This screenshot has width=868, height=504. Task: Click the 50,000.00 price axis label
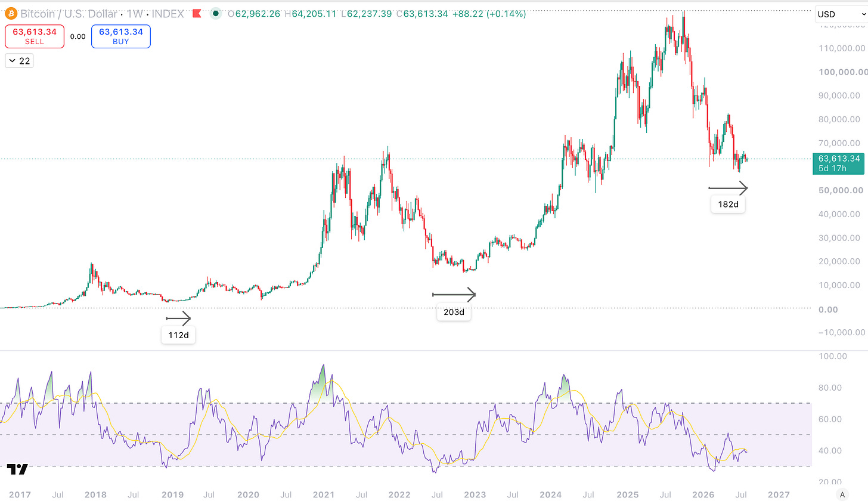click(841, 190)
